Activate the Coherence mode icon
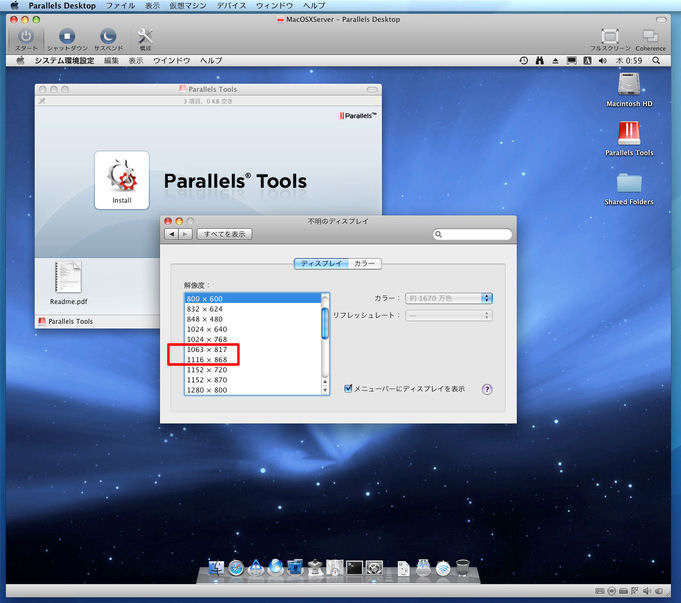Image resolution: width=681 pixels, height=603 pixels. pyautogui.click(x=650, y=36)
